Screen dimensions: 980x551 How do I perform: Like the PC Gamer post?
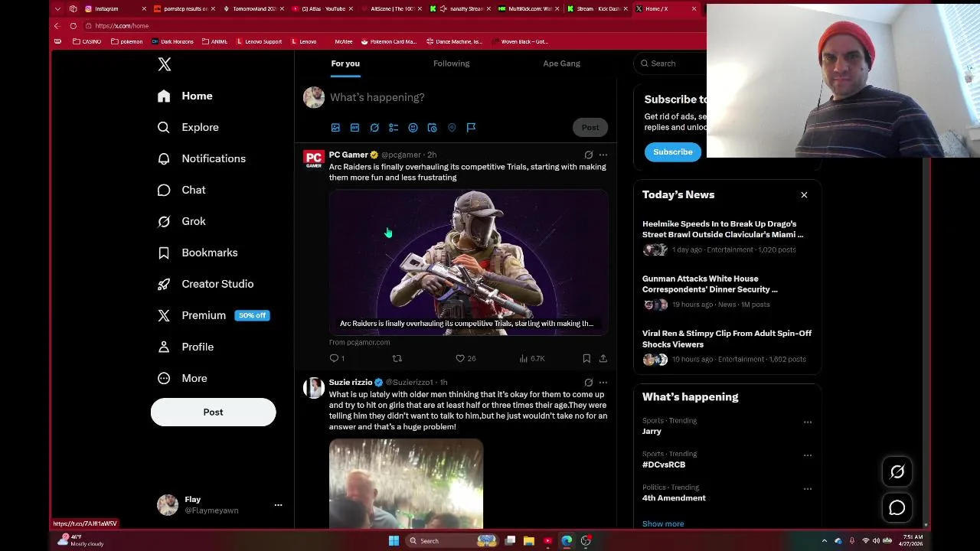(465, 358)
